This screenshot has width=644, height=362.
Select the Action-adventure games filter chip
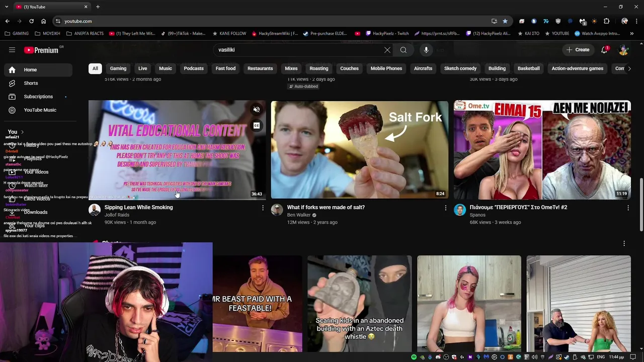pos(578,68)
